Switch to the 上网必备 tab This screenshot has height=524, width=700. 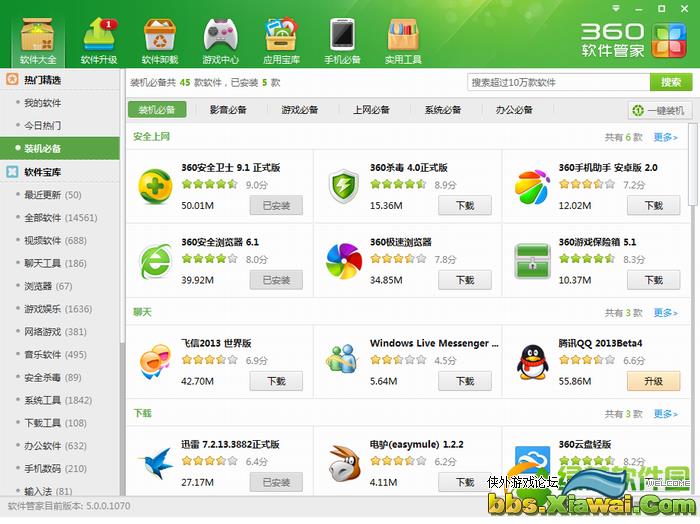(371, 109)
